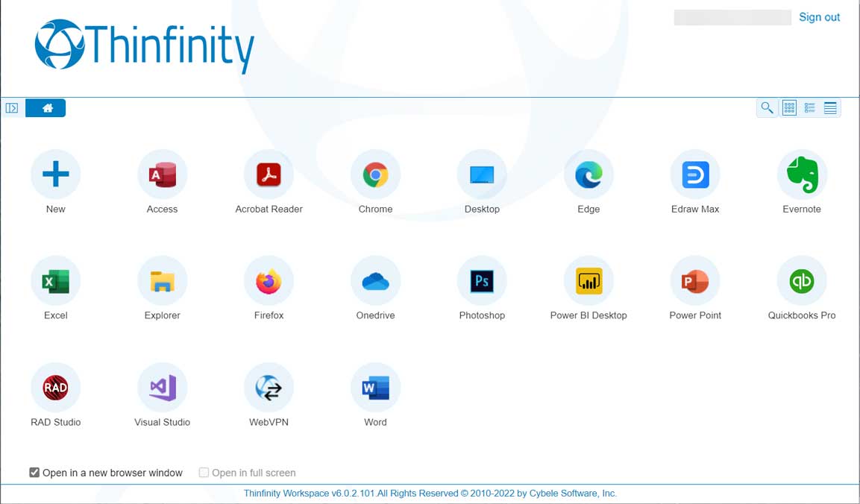Expand the left side panel
Image resolution: width=860 pixels, height=504 pixels.
tap(11, 107)
